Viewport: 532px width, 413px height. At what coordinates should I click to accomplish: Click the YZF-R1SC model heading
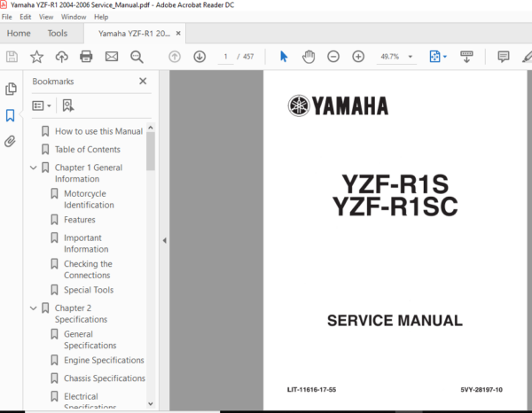(395, 206)
